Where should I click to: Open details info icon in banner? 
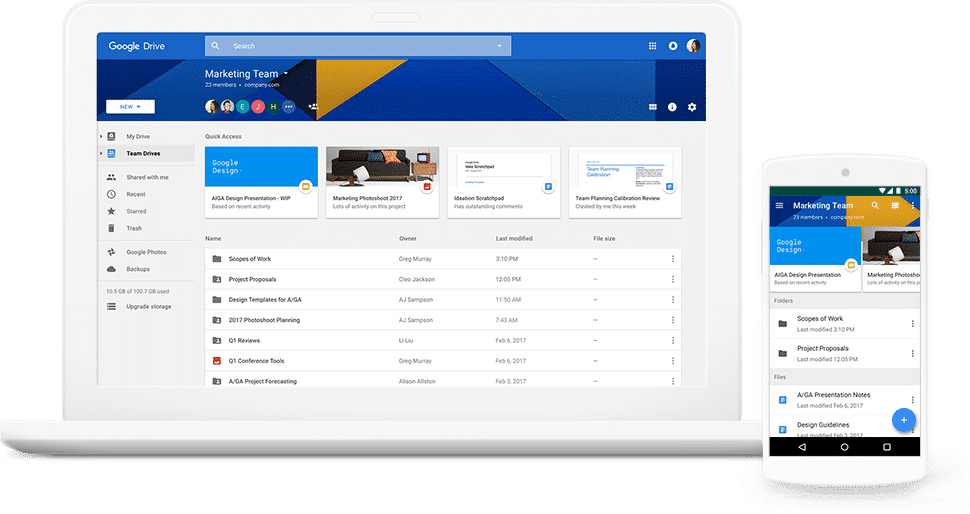[x=672, y=107]
